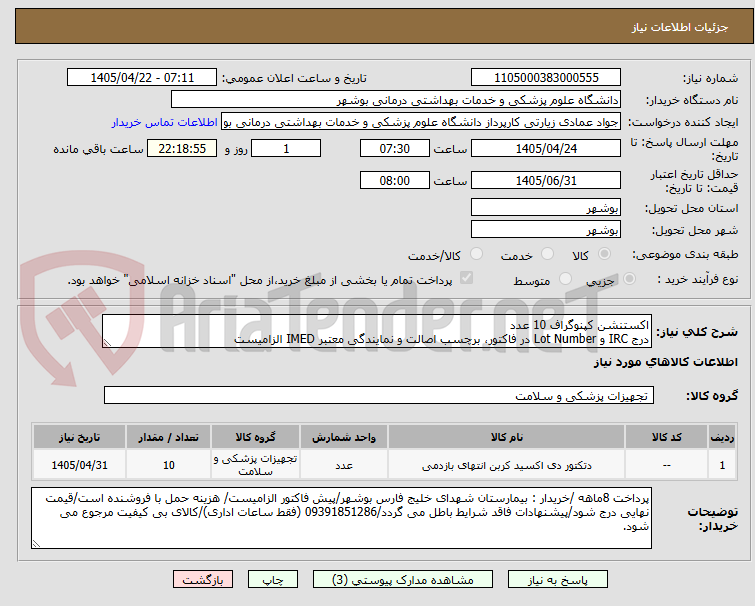Click the buyer organization name field
Viewport: 755px width, 606px height.
pyautogui.click(x=396, y=100)
